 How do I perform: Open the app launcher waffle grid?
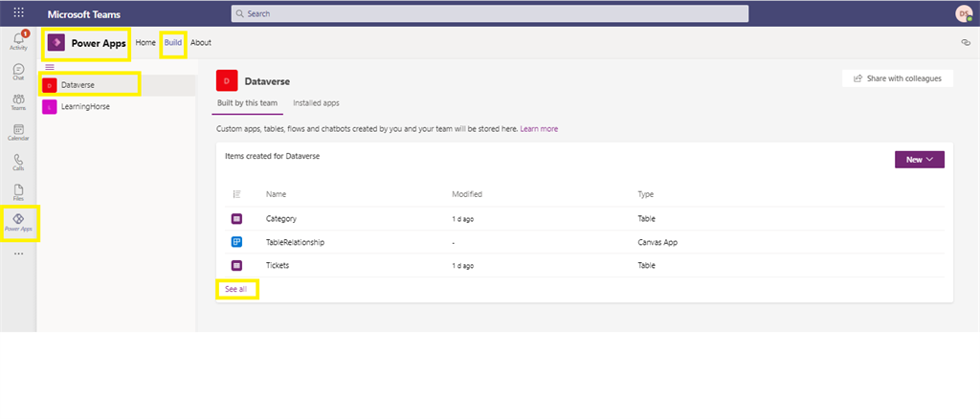[18, 13]
